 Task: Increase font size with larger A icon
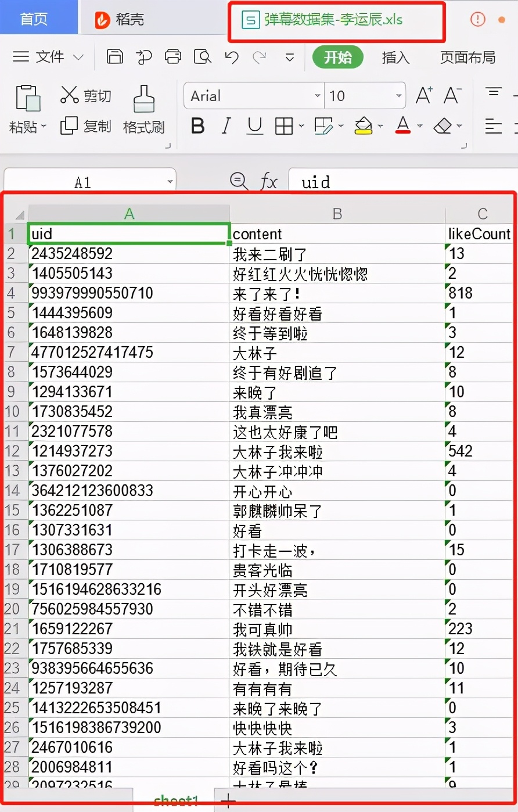[424, 95]
